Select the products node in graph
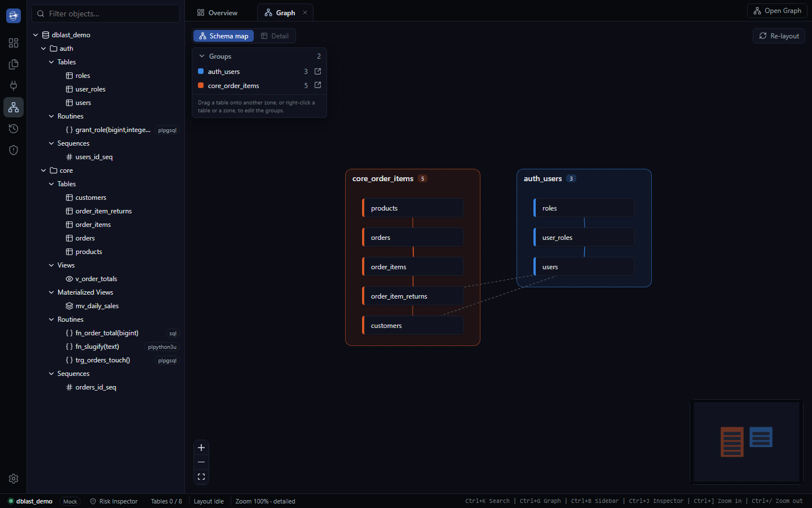The image size is (812, 508). coord(413,208)
